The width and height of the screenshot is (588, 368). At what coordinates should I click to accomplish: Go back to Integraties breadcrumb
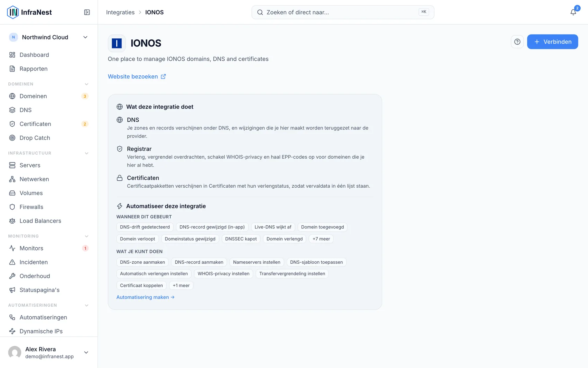pos(120,12)
